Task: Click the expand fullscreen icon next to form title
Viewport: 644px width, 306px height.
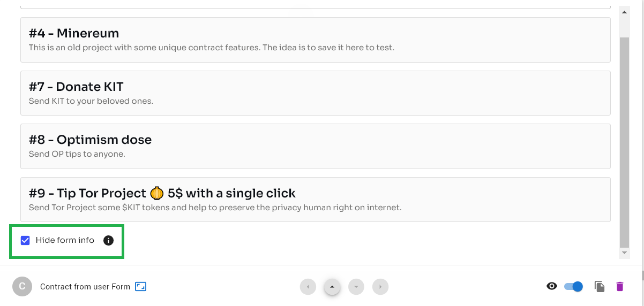Action: (x=140, y=287)
